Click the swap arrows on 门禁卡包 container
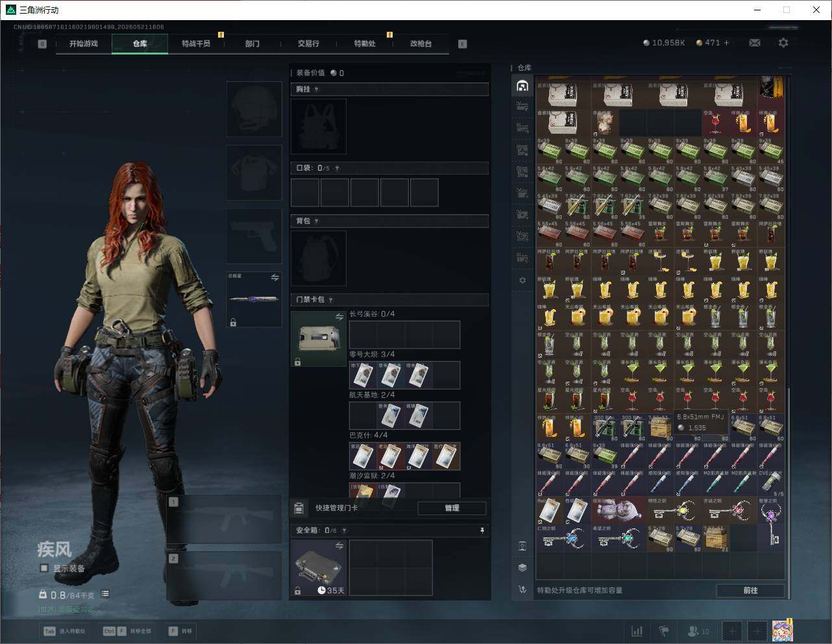This screenshot has height=644, width=832. click(x=339, y=317)
